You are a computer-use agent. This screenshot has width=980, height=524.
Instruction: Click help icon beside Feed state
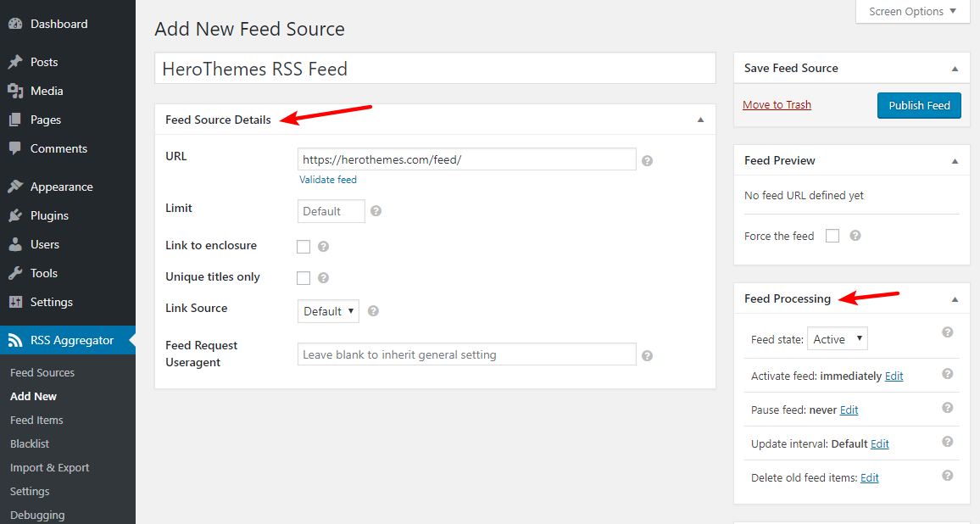pos(948,332)
